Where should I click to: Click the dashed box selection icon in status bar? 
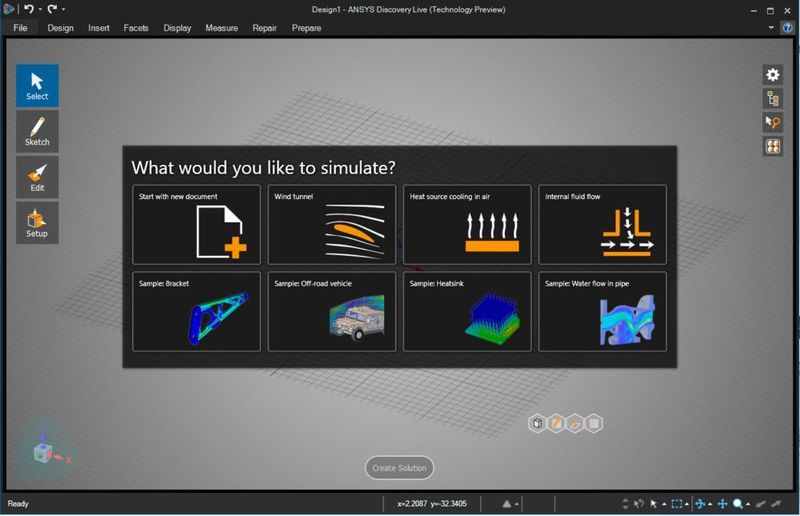pyautogui.click(x=677, y=504)
